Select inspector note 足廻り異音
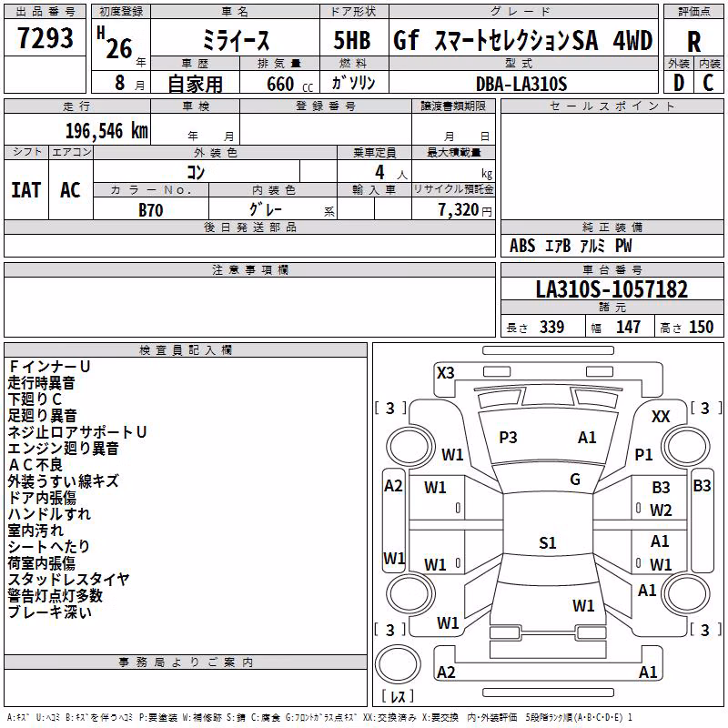This screenshot has width=728, height=728. click(x=42, y=416)
